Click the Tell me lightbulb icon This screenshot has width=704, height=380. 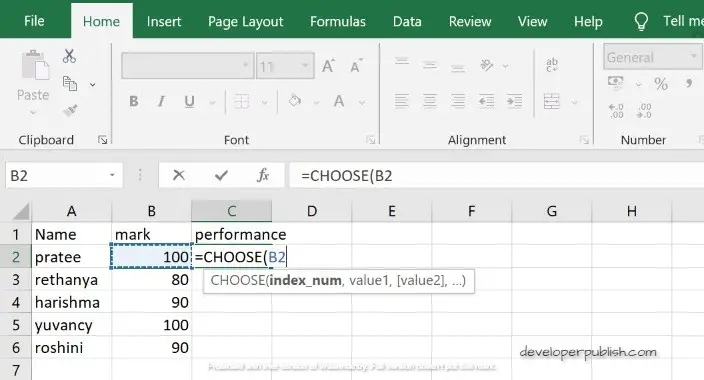[x=641, y=21]
